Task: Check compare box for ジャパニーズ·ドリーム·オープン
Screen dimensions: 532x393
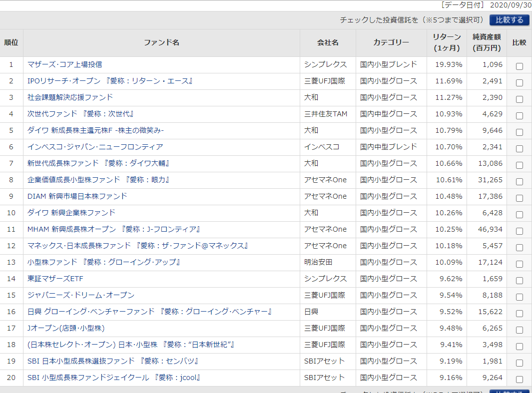Action: click(519, 297)
